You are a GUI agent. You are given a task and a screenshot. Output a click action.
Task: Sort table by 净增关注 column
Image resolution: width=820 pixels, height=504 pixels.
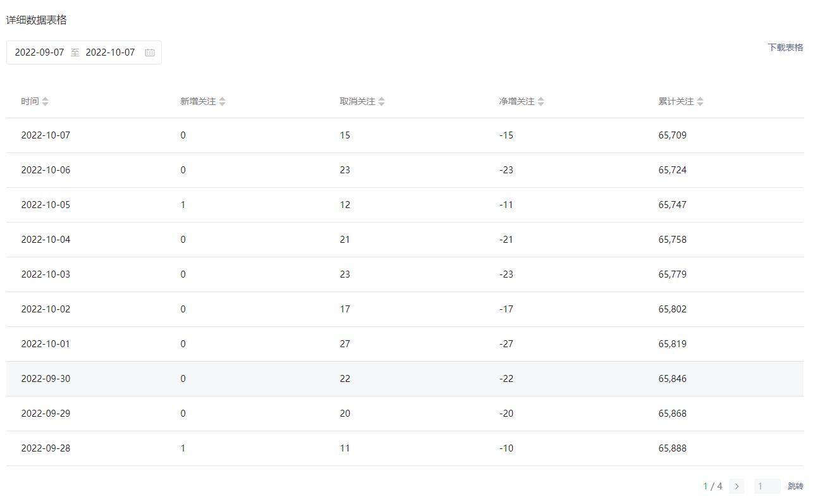coord(541,101)
